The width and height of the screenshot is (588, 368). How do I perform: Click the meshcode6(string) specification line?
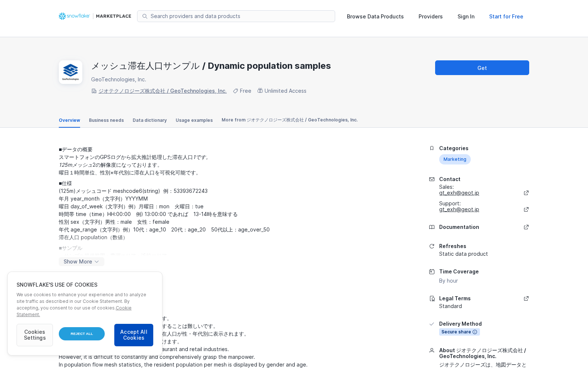[133, 191]
